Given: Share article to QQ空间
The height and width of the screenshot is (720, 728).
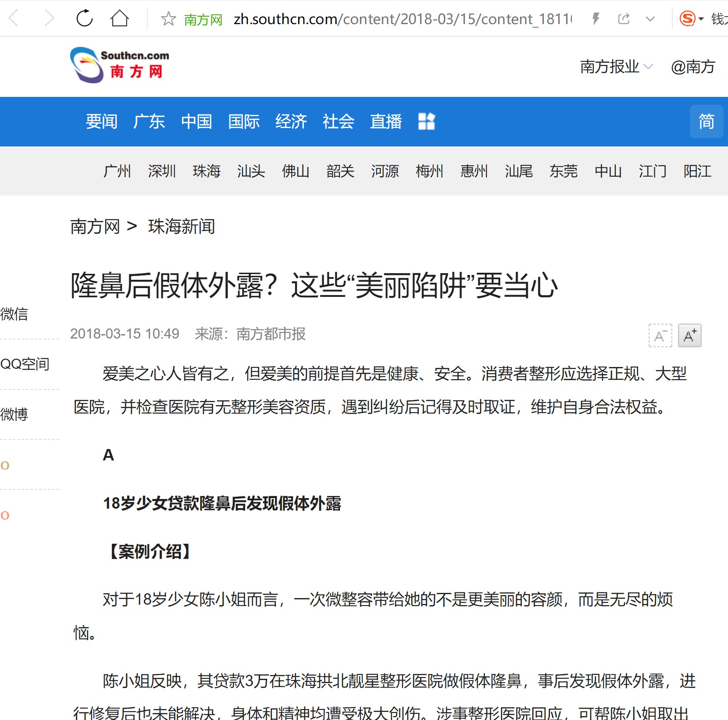Looking at the screenshot, I should pos(25,364).
